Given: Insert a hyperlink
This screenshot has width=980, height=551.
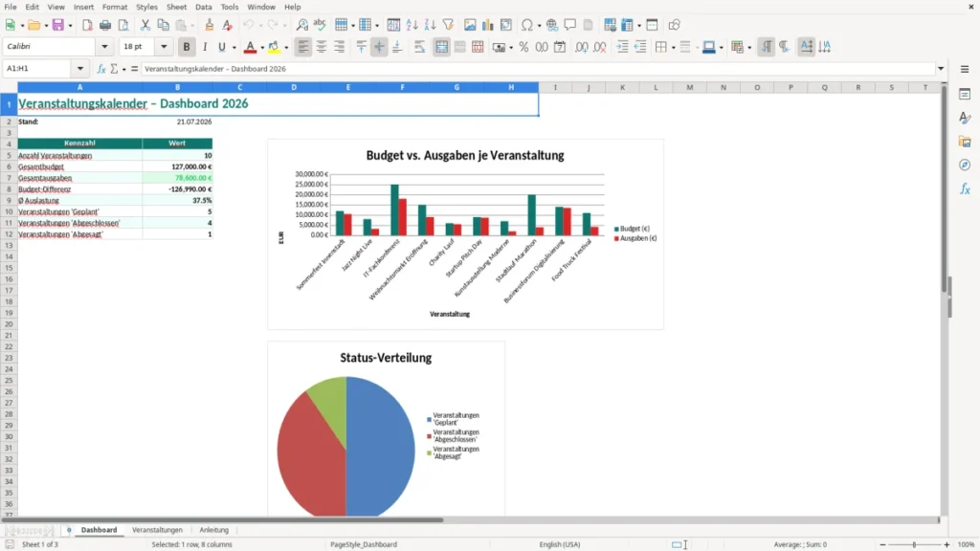Looking at the screenshot, I should (x=552, y=25).
